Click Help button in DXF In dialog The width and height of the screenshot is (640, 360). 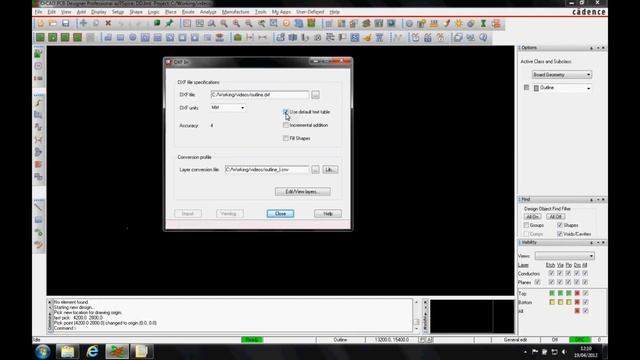pyautogui.click(x=328, y=213)
